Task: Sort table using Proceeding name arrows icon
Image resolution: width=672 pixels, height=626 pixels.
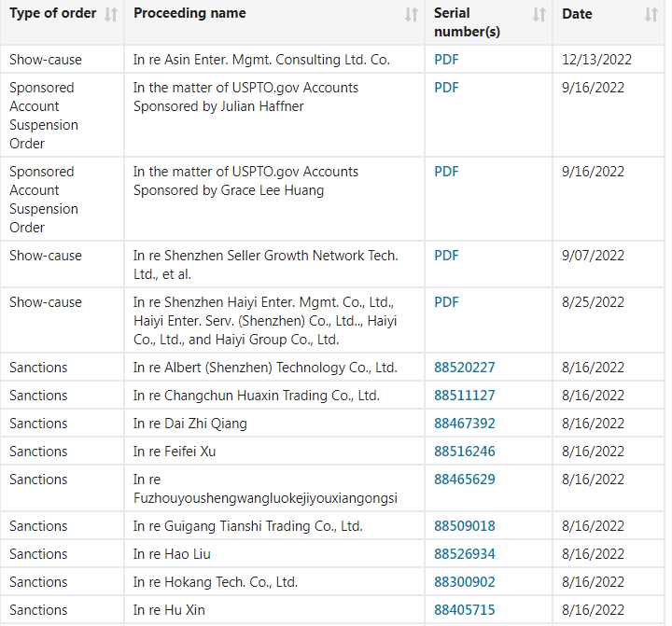Action: click(x=412, y=15)
